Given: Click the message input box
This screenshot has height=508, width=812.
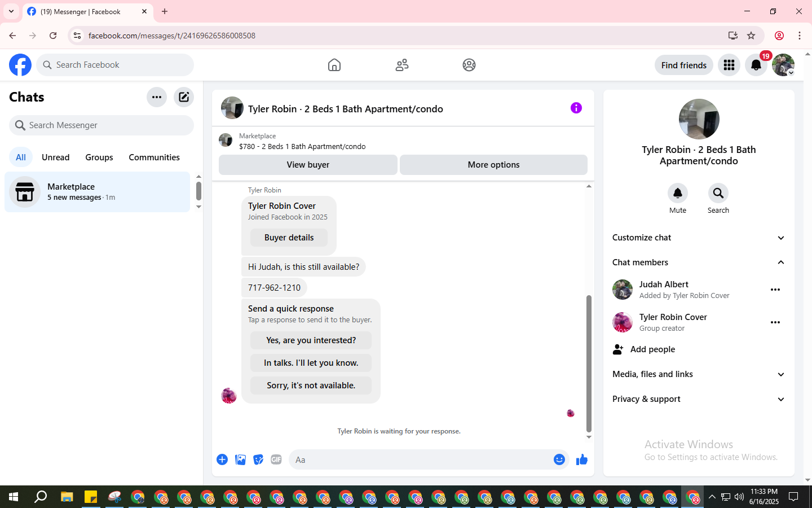Looking at the screenshot, I should point(420,459).
